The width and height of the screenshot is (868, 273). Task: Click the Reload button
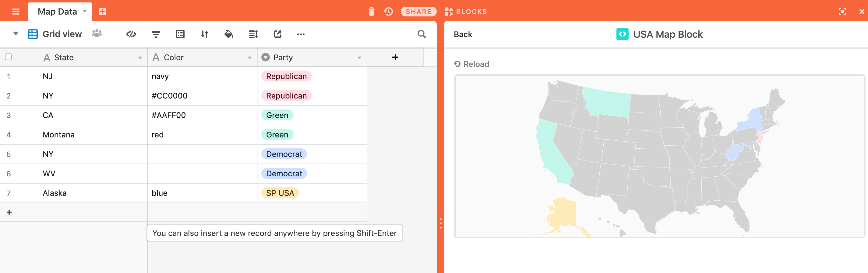click(x=471, y=64)
